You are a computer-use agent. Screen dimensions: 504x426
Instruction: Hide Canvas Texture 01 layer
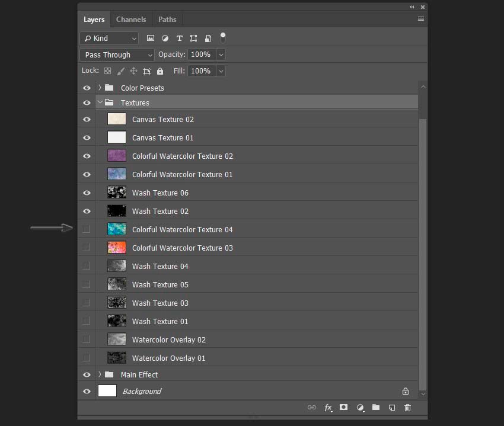tap(87, 137)
